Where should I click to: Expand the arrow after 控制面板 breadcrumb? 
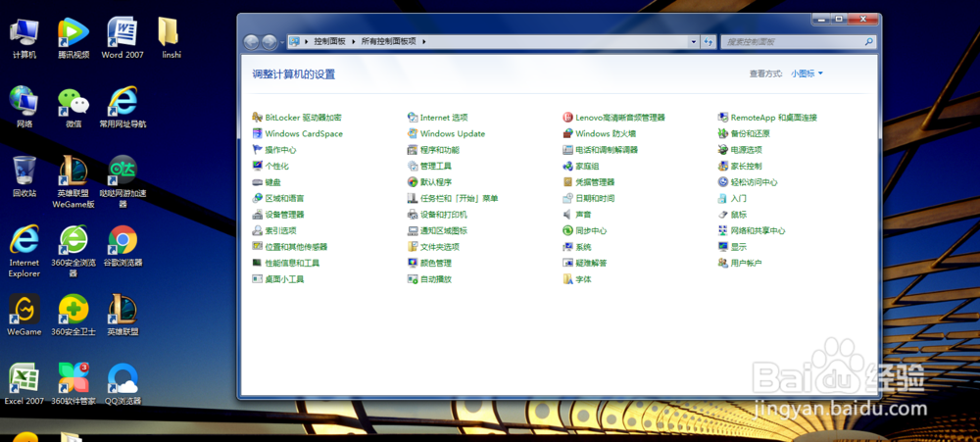tap(353, 42)
